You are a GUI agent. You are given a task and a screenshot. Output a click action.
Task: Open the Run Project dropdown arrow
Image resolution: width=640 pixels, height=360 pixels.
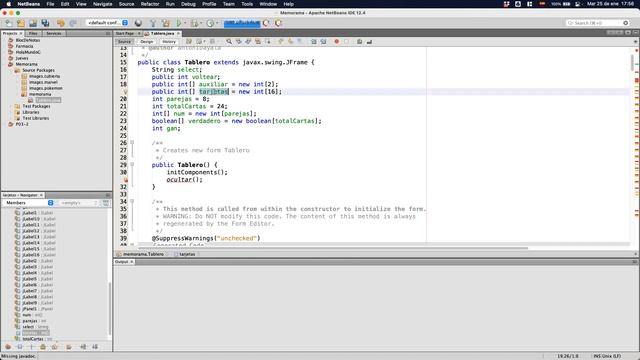point(185,23)
